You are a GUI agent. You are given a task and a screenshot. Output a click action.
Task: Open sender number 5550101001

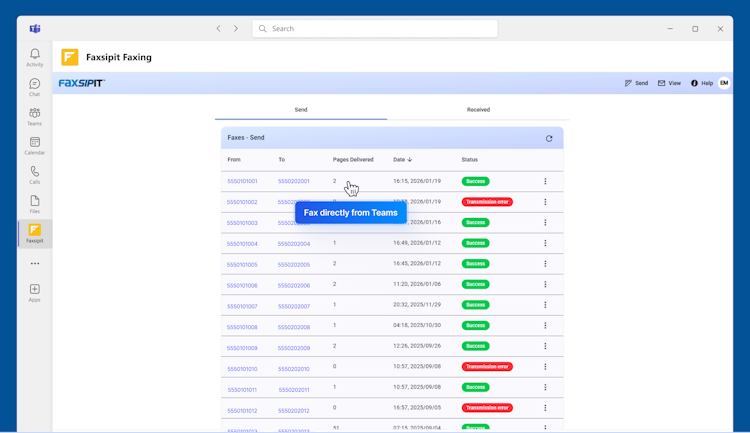coord(242,181)
